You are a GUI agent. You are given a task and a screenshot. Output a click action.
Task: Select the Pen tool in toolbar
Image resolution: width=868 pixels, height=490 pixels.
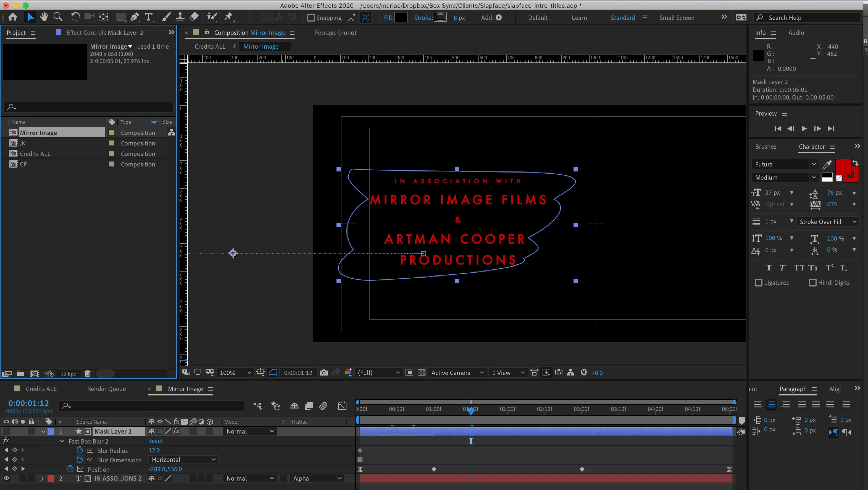pyautogui.click(x=135, y=17)
